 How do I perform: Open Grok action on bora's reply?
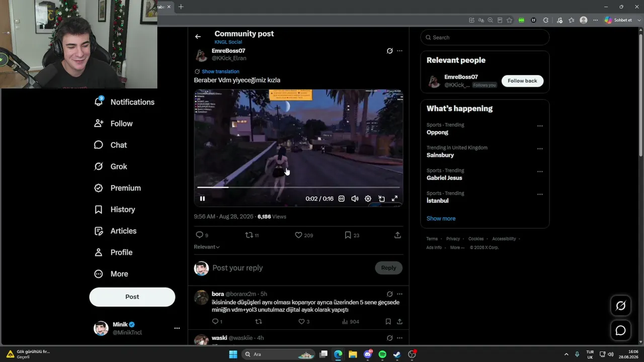(x=389, y=294)
